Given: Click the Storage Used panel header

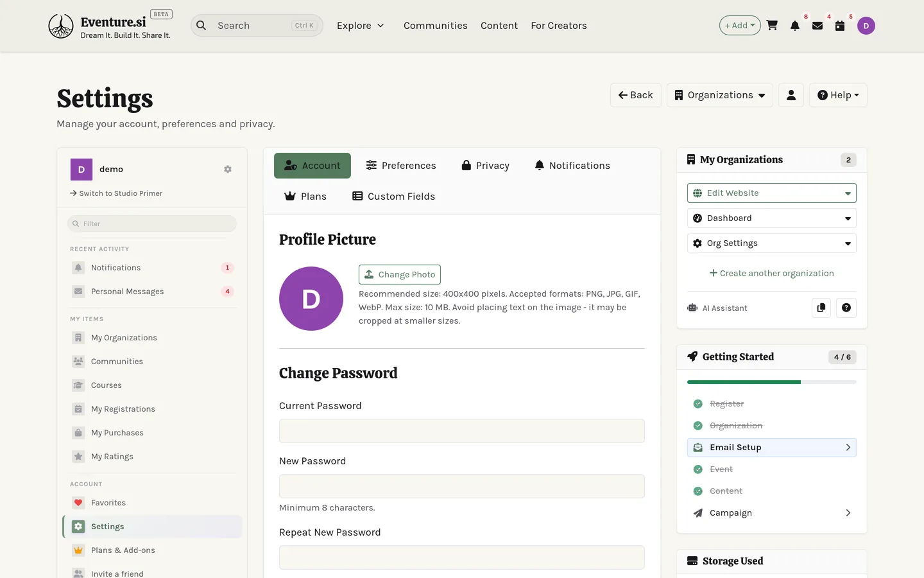Looking at the screenshot, I should point(772,561).
